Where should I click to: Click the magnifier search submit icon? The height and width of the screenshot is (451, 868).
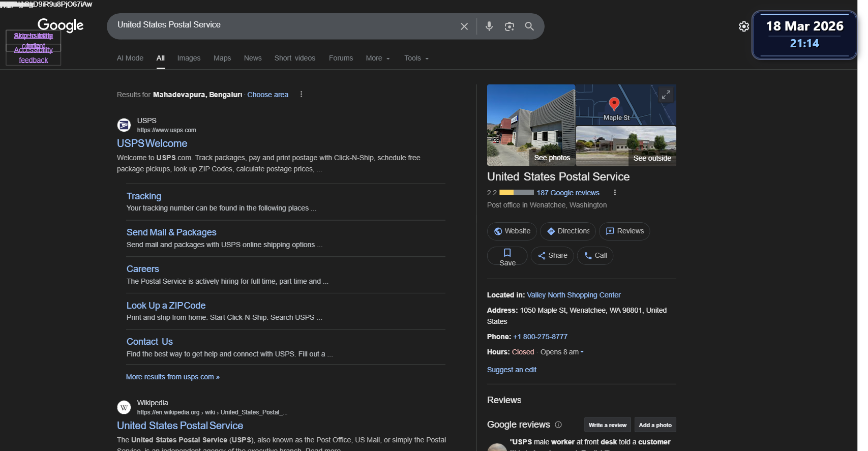point(529,26)
